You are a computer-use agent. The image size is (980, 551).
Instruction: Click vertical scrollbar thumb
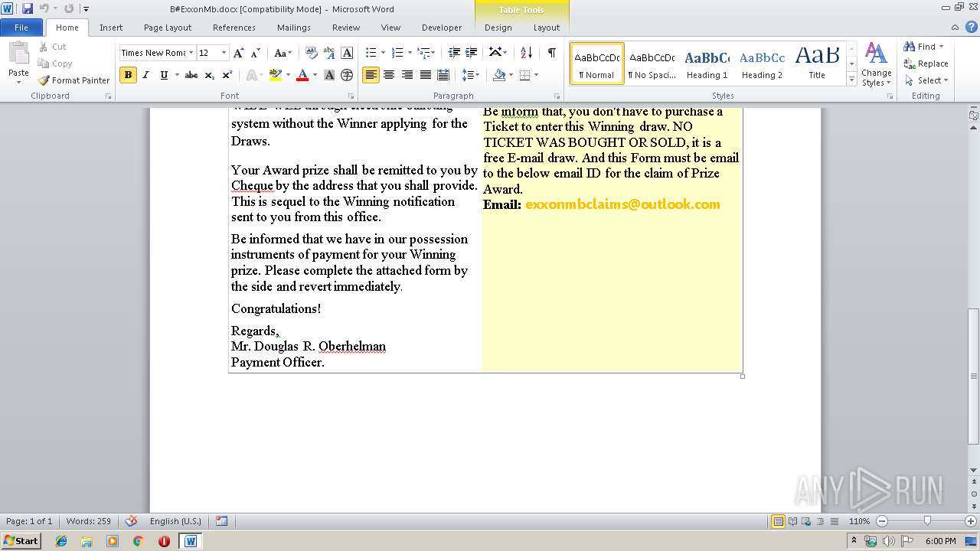tap(973, 376)
